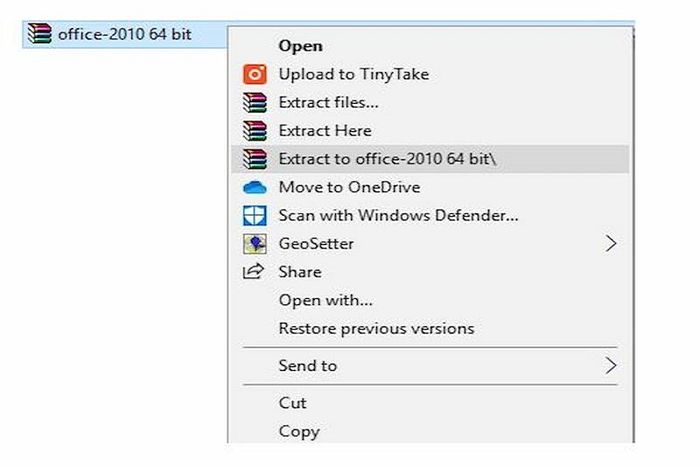The image size is (700, 466).
Task: Click the TinyTake camera icon
Action: pyautogui.click(x=254, y=74)
